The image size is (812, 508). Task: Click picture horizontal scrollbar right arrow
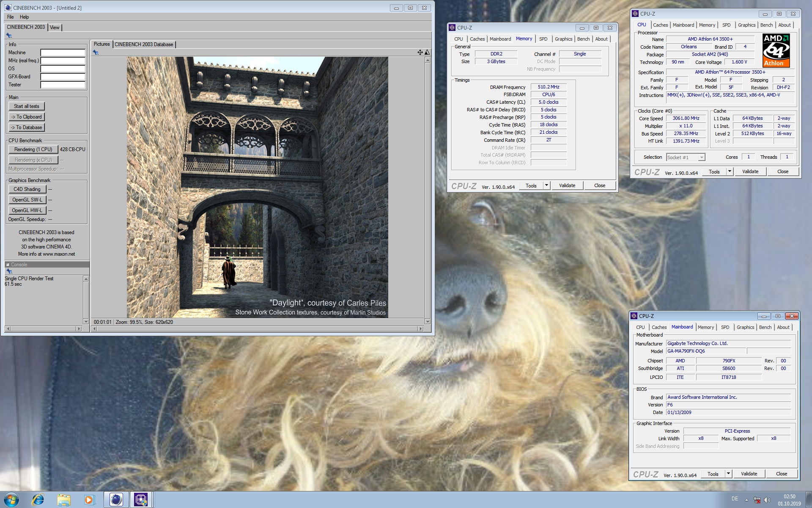click(420, 329)
